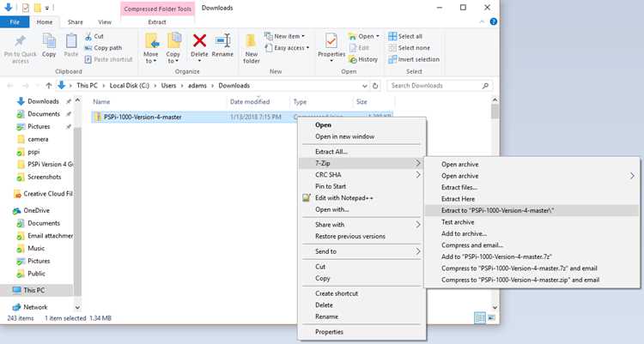The image size is (644, 344).
Task: Choose Extract to "PSPi-1000-Version-4-master\"
Action: (x=532, y=210)
